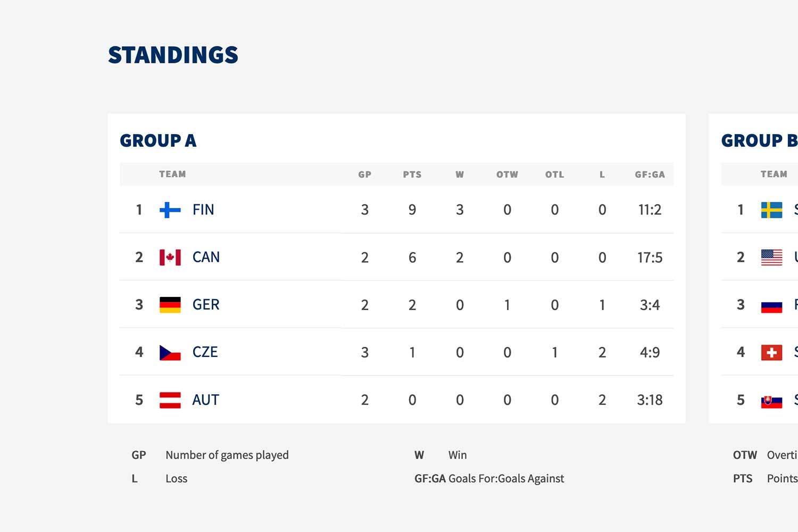Click the Austria flag icon

click(x=170, y=400)
